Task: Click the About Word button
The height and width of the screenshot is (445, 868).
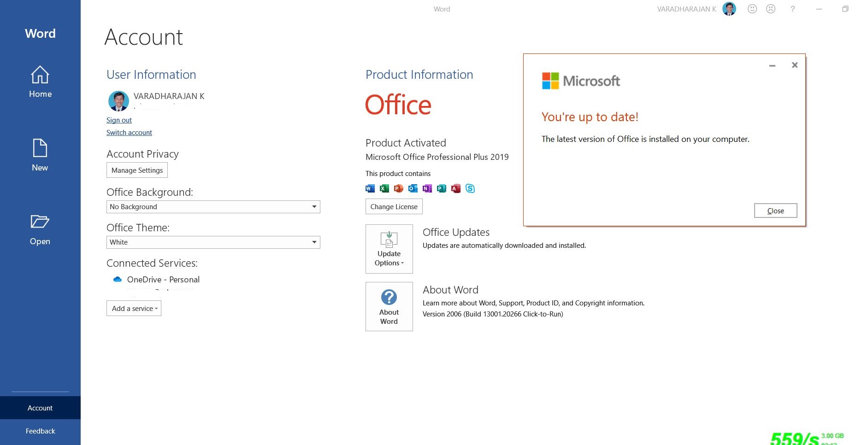Action: point(389,306)
